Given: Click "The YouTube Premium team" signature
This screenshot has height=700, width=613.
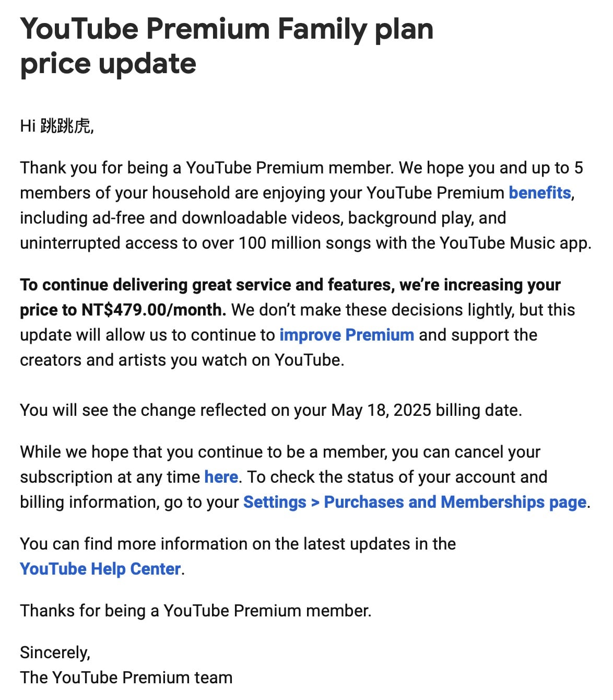Looking at the screenshot, I should tap(126, 678).
